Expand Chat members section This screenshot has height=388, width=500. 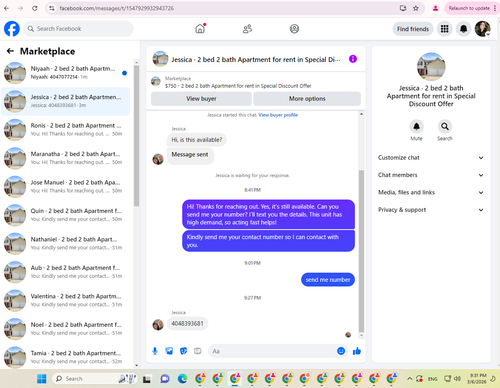pyautogui.click(x=431, y=175)
